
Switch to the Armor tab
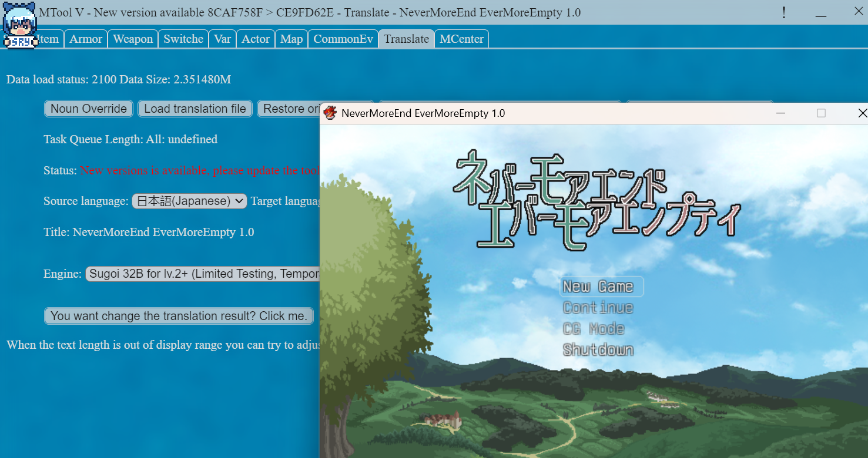pyautogui.click(x=86, y=39)
